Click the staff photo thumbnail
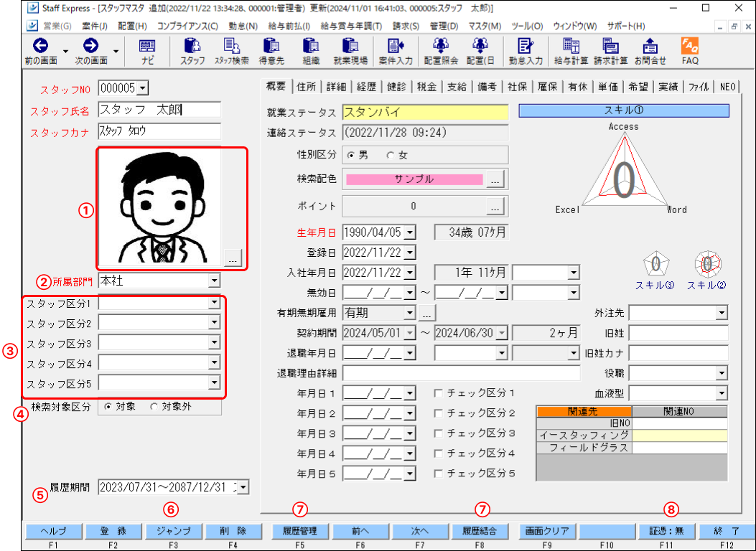The width and height of the screenshot is (756, 551). coord(159,207)
